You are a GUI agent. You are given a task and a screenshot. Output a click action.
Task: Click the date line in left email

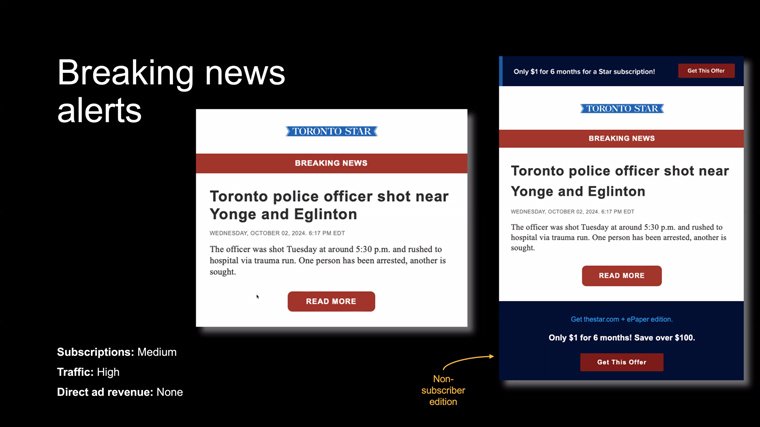coord(277,233)
